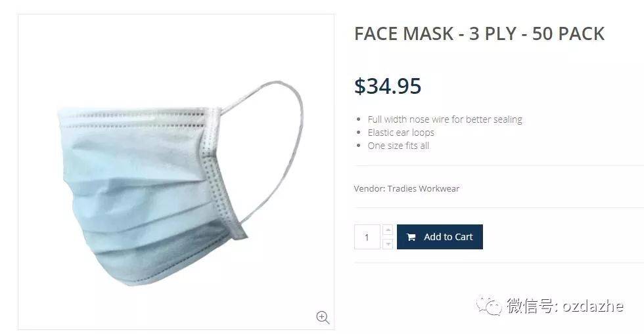644x334 pixels.
Task: Click the $34.95 price text
Action: [x=388, y=86]
